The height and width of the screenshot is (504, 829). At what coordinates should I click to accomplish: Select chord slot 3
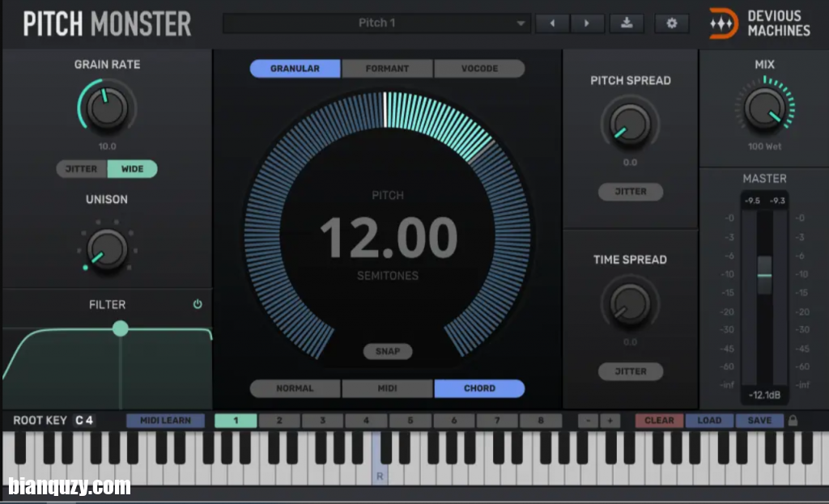(x=322, y=421)
